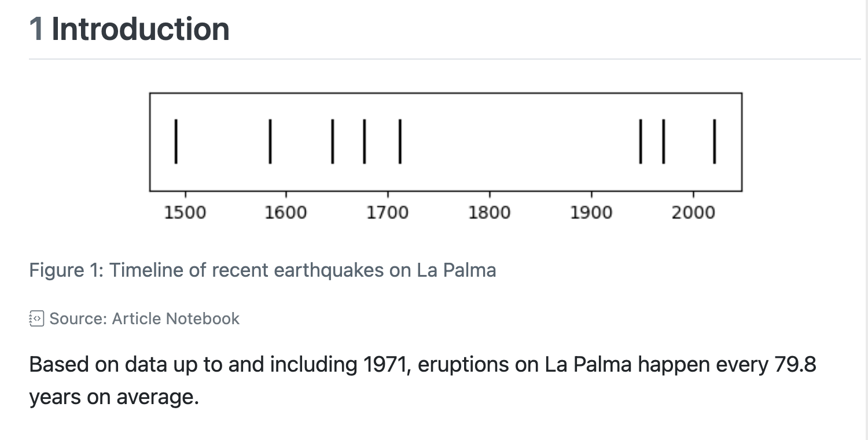The image size is (868, 440).
Task: Click the timeline marker near 1971
Action: (x=663, y=141)
